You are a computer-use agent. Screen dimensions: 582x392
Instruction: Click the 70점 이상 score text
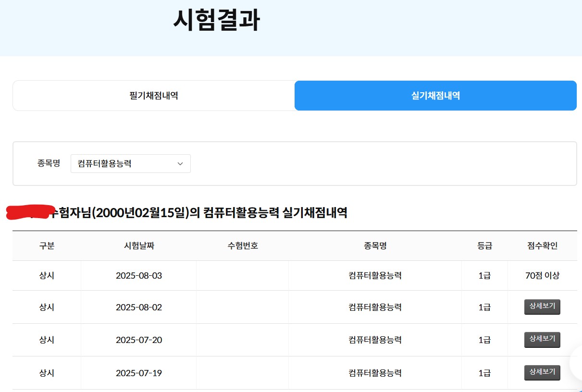pos(542,276)
